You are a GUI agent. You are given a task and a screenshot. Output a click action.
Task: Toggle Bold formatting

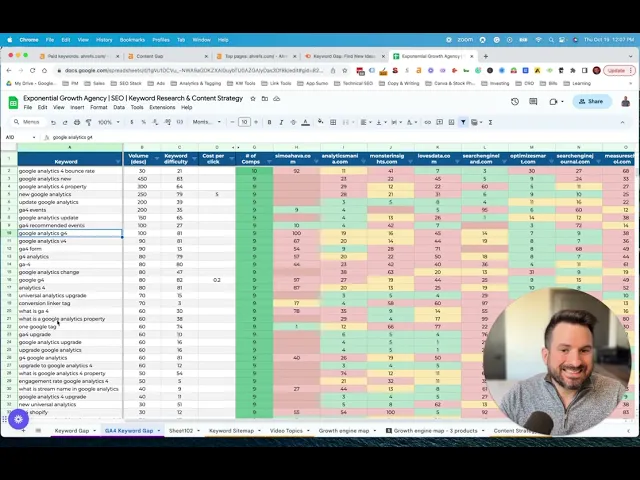point(269,122)
